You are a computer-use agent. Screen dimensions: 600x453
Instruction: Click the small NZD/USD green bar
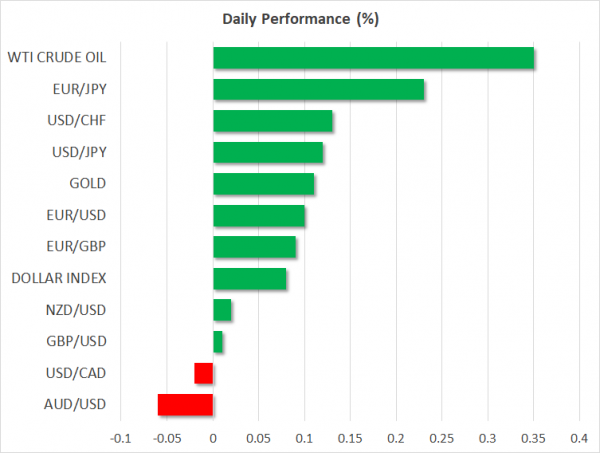(222, 310)
